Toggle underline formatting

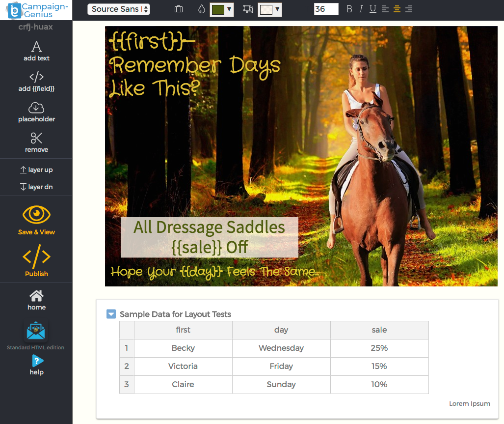(x=373, y=9)
